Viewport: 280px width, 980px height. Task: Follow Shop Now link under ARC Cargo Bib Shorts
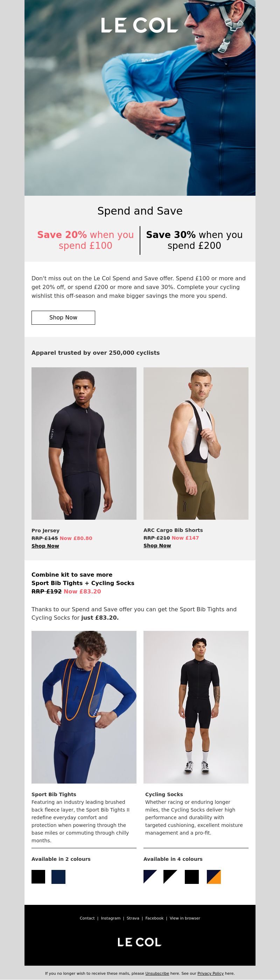[157, 546]
